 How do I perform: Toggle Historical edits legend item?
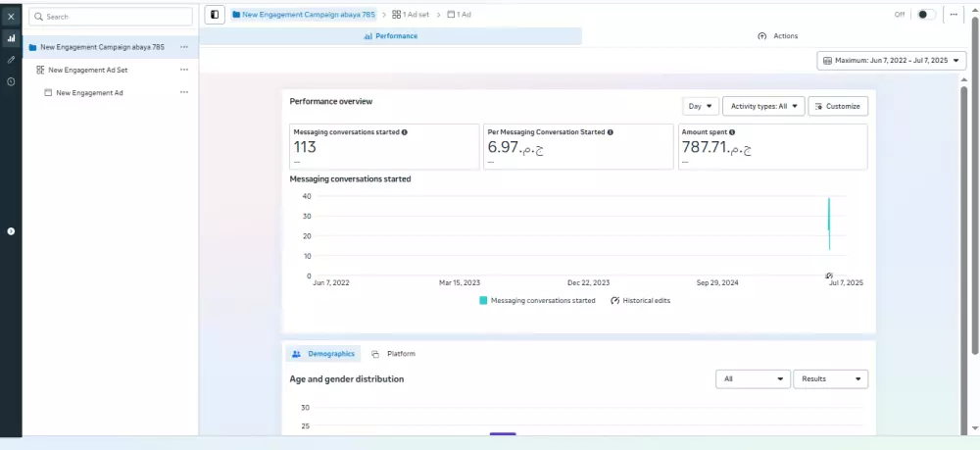coord(641,301)
